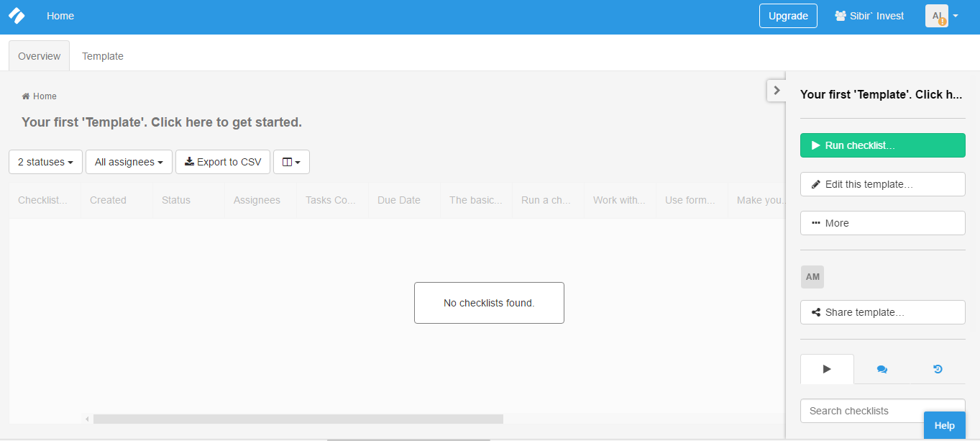
Task: Click the Checklist... column header
Action: click(x=43, y=200)
